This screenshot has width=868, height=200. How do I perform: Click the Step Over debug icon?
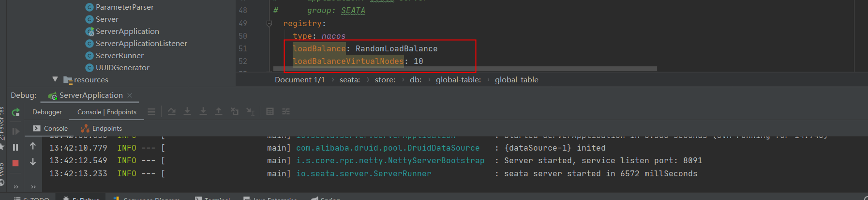171,112
